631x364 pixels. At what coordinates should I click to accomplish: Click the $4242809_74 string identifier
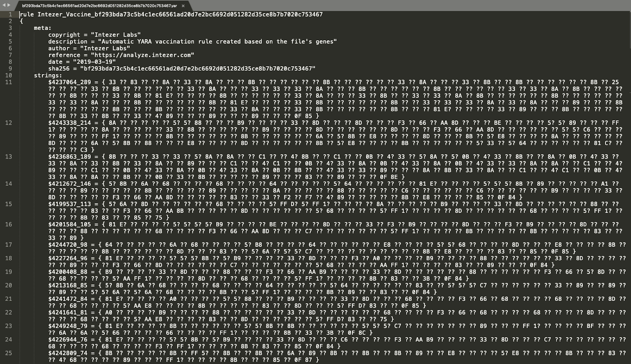68,353
